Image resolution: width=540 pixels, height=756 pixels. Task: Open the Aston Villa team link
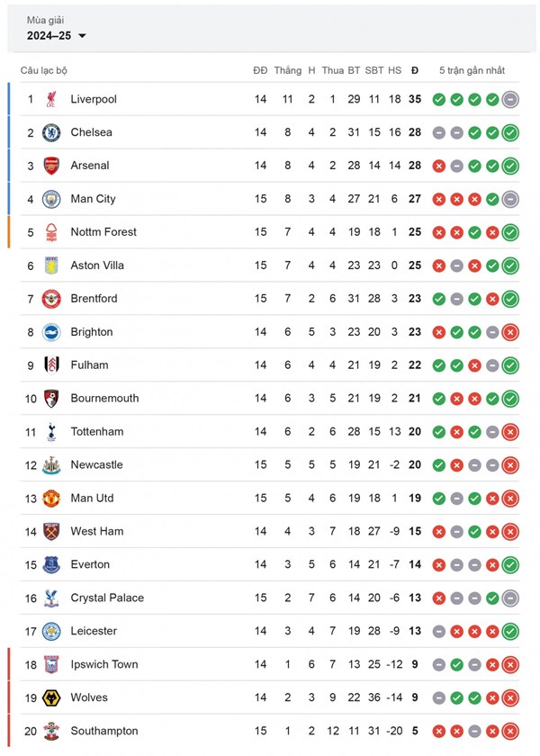click(97, 265)
